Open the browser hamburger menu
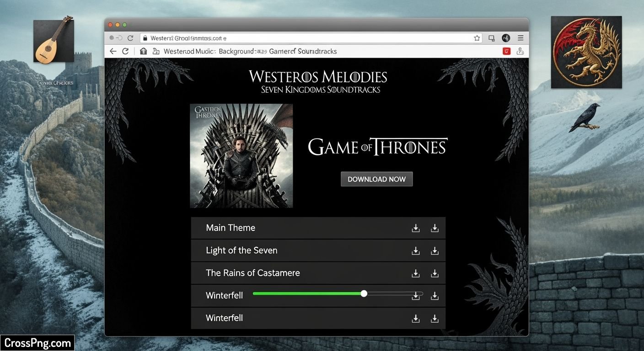Viewport: 644px width, 351px height. [x=521, y=38]
